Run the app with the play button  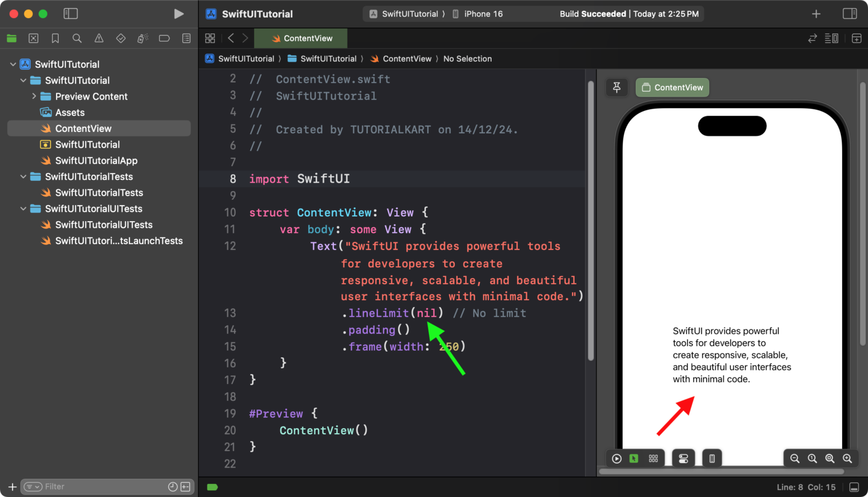179,14
